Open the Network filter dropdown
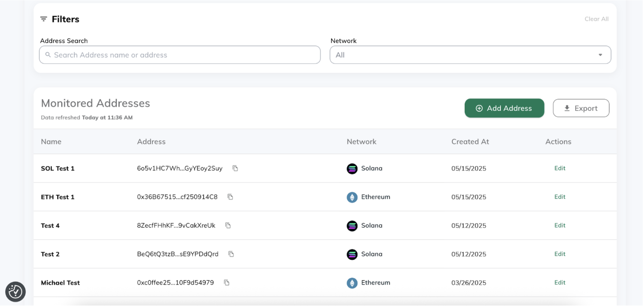 [470, 55]
